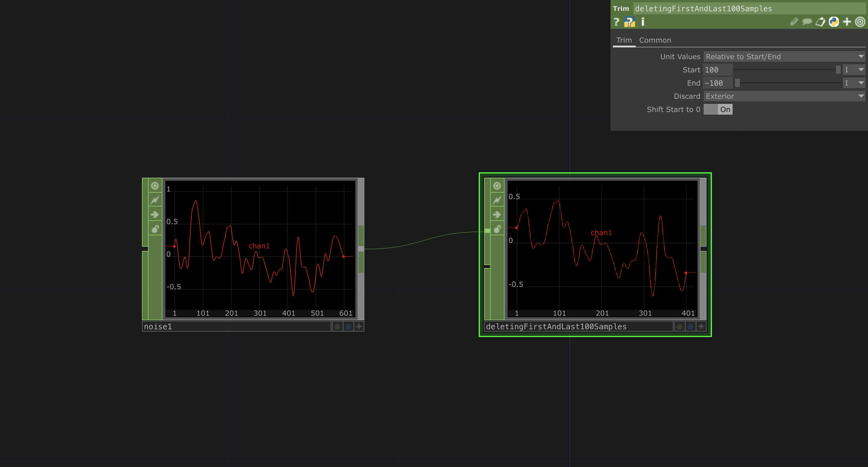Select the Common tab in panel
The width and height of the screenshot is (868, 467).
[655, 40]
